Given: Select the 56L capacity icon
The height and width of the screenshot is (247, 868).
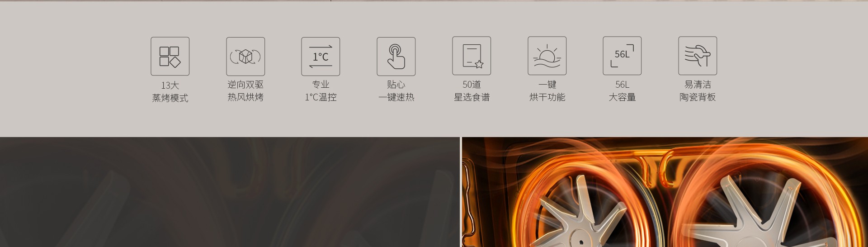Looking at the screenshot, I should pos(622,56).
